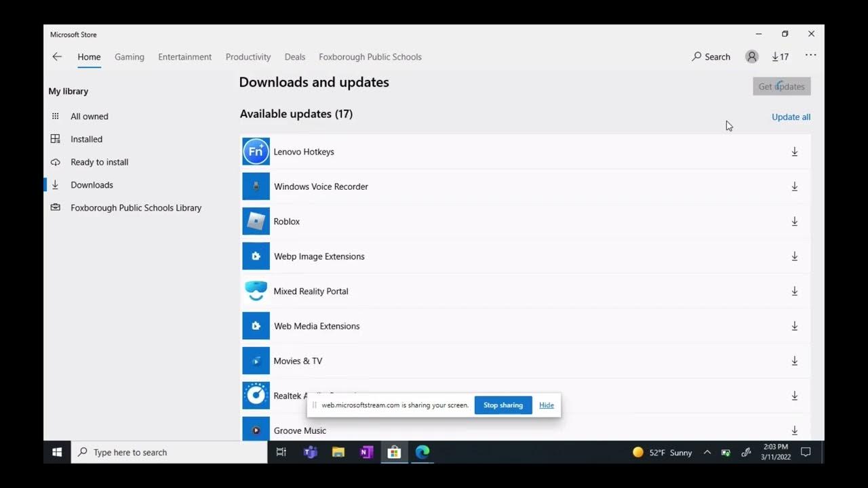Download the Roblox update
Image resolution: width=868 pixels, height=488 pixels.
pos(795,222)
